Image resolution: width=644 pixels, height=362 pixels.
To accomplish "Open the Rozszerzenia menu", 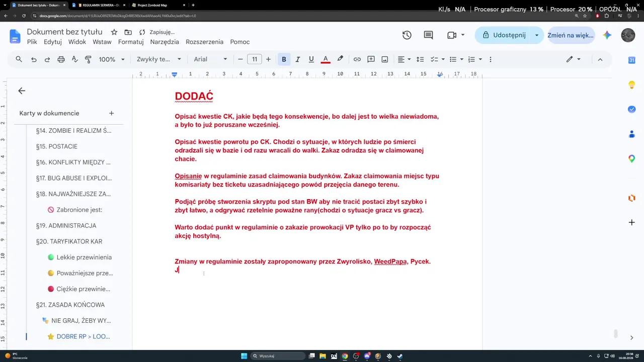I will pyautogui.click(x=204, y=42).
